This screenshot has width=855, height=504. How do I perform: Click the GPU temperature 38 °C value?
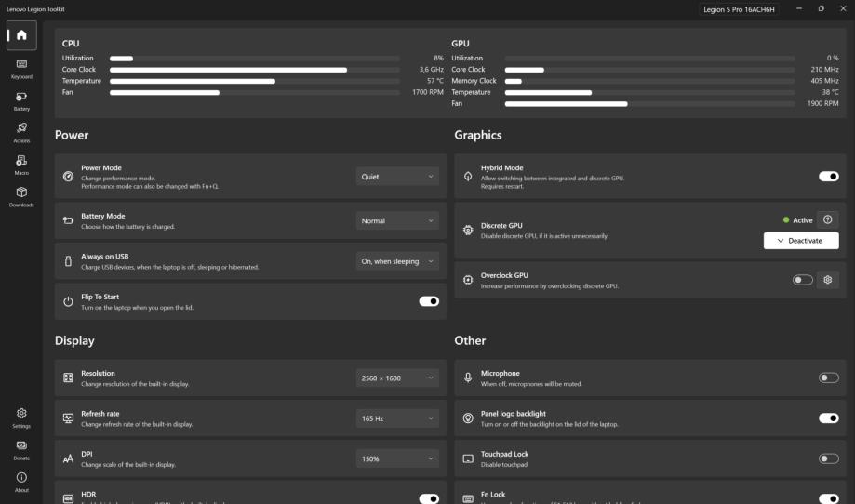coord(831,92)
